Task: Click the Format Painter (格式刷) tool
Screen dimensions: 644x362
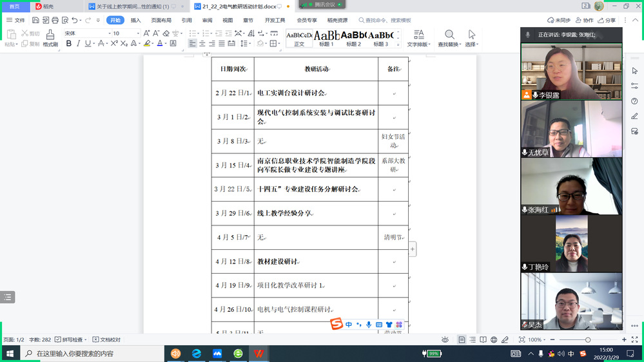Action: tap(50, 38)
